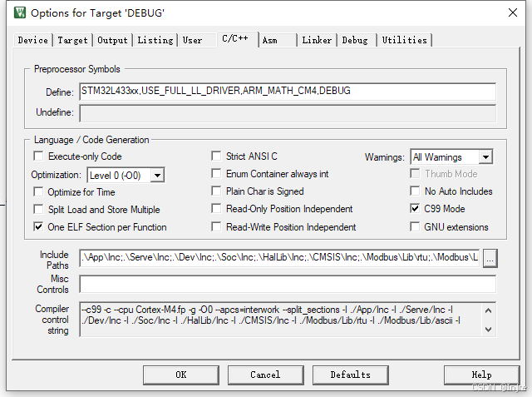The height and width of the screenshot is (397, 532).
Task: Toggle Enum Container always int
Action: (216, 174)
